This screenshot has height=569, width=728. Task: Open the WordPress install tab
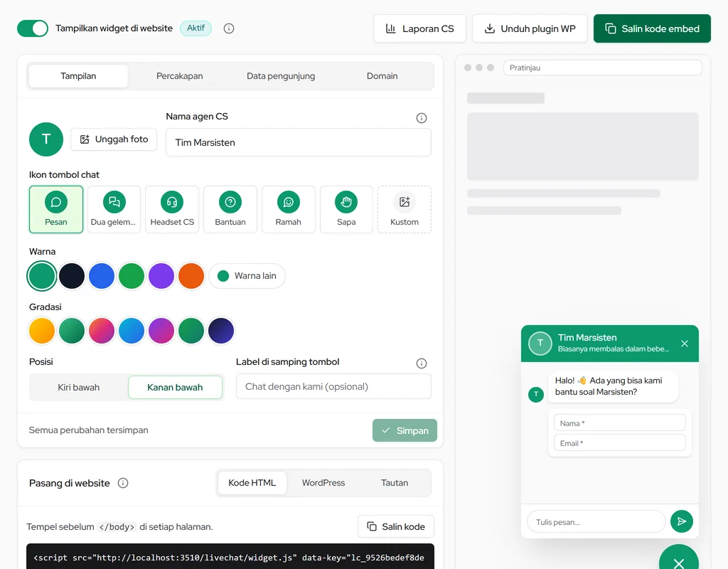tap(323, 483)
